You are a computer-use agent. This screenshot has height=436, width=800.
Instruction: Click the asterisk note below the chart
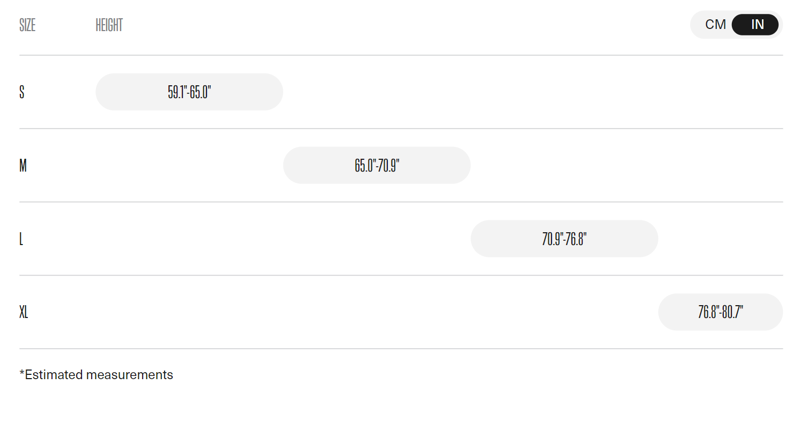[x=96, y=375]
